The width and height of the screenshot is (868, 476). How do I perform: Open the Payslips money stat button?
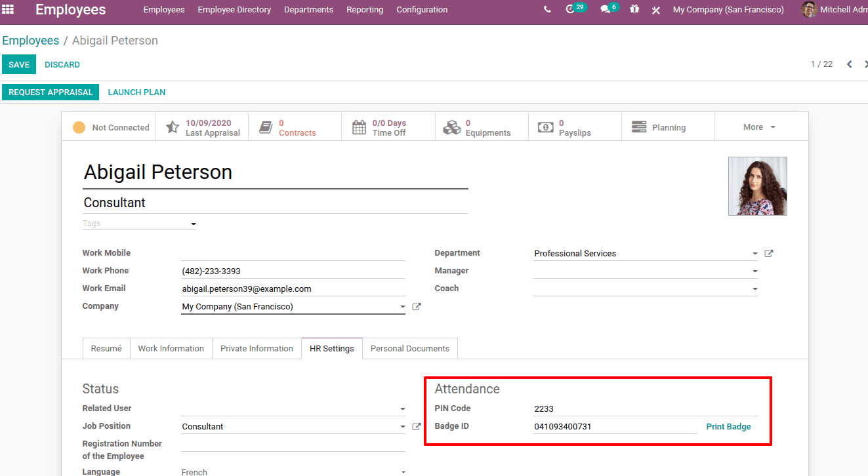pyautogui.click(x=575, y=127)
